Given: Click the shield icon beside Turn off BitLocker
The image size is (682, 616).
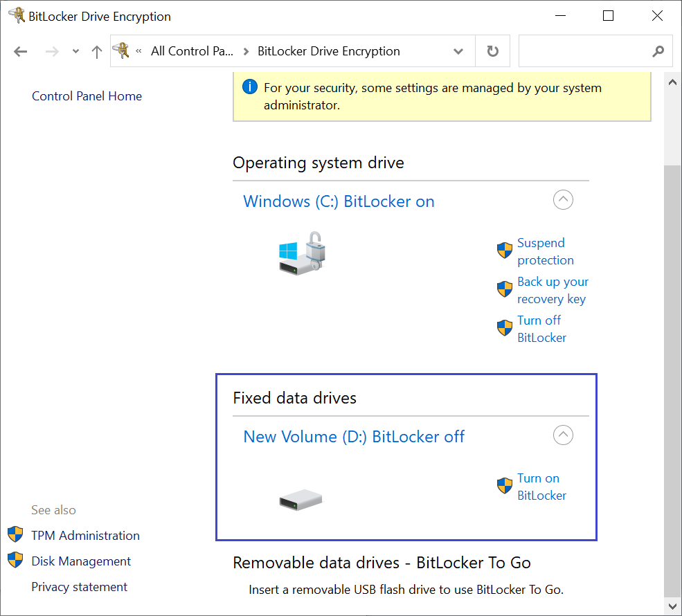Looking at the screenshot, I should 505,328.
